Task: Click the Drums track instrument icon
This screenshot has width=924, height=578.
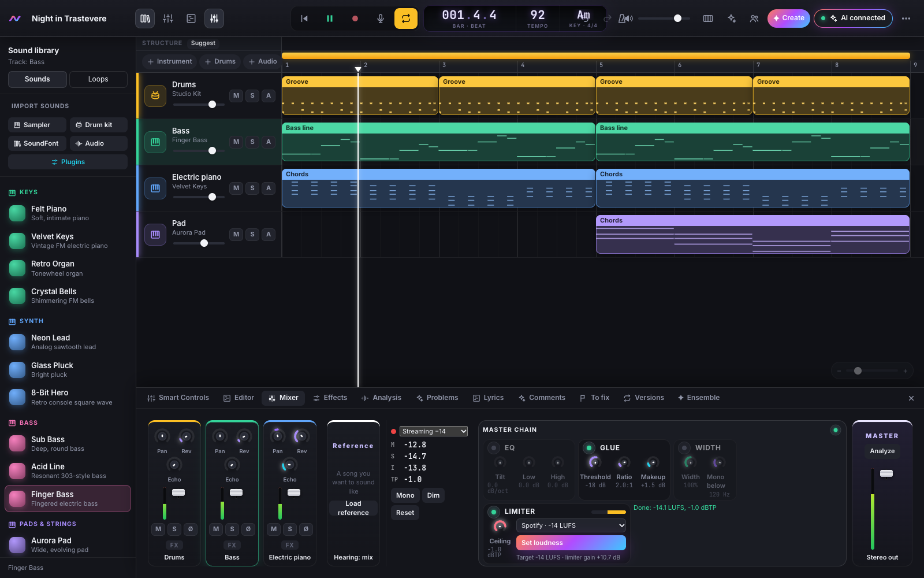Action: [x=155, y=96]
